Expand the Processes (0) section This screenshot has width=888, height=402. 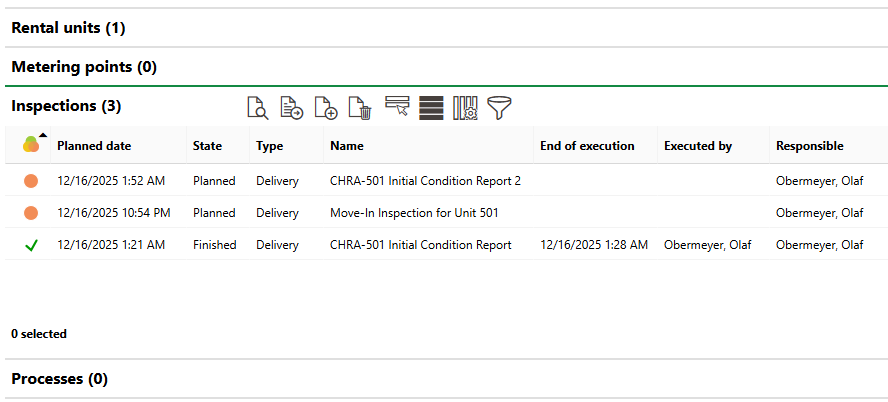point(59,379)
